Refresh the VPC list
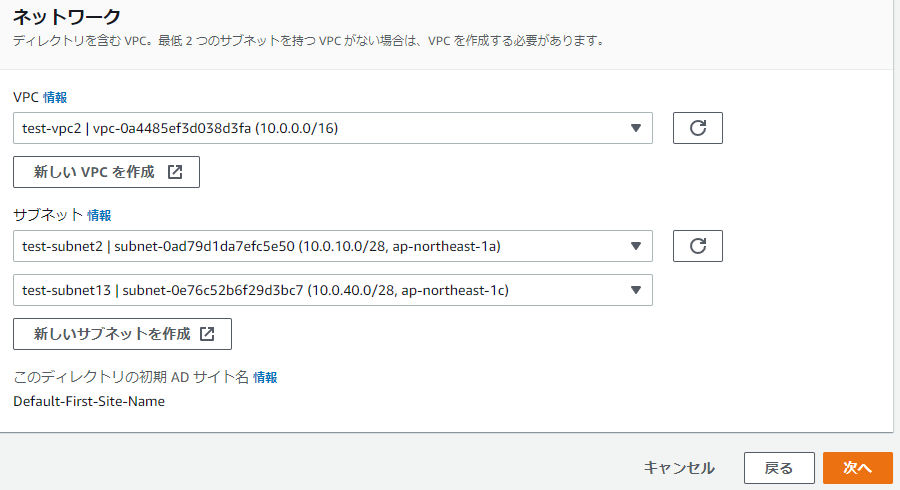Image resolution: width=900 pixels, height=490 pixels. pyautogui.click(x=698, y=128)
